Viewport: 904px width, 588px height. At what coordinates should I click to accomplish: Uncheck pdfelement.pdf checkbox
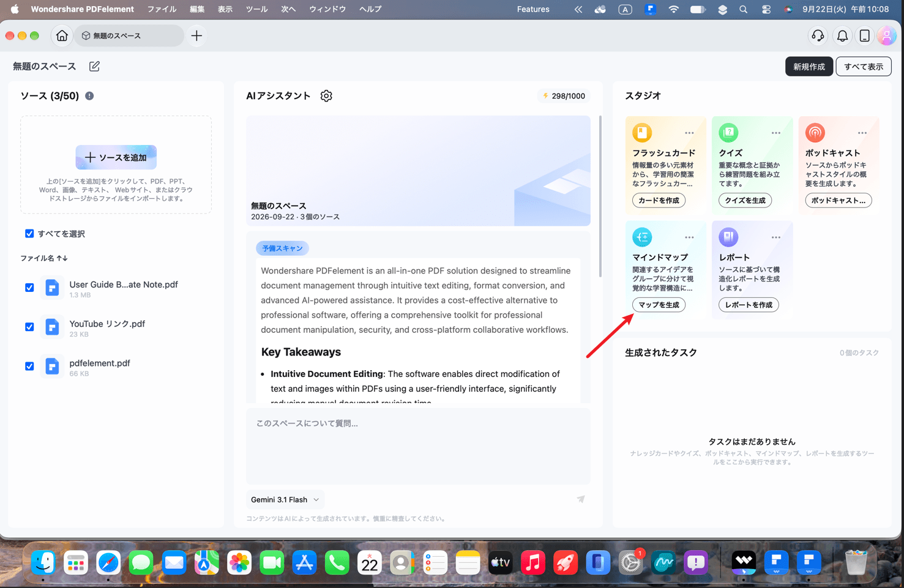click(x=29, y=366)
